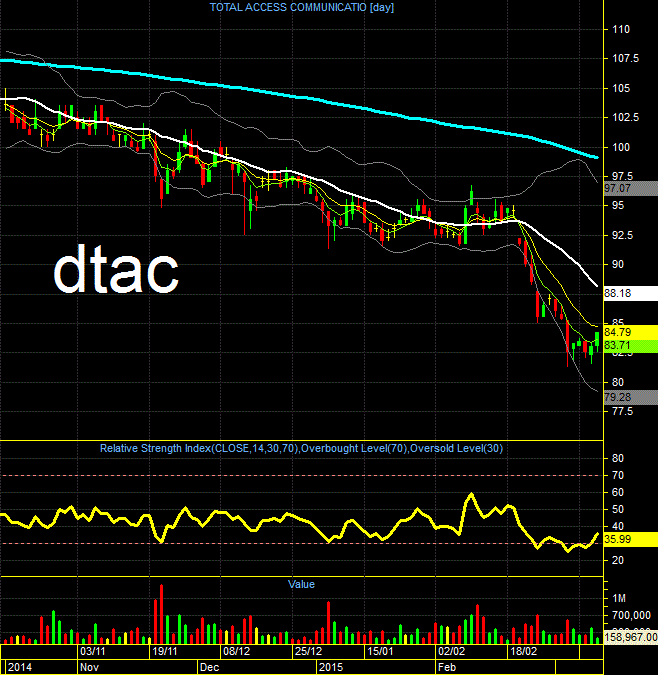The width and height of the screenshot is (658, 675).
Task: Click the 70 overbought RSI axis label
Action: [x=618, y=475]
